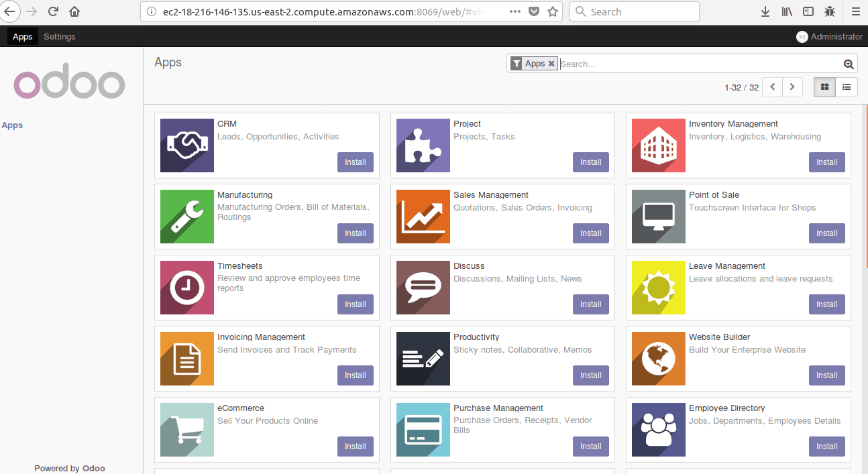Remove the Apps filter tag
This screenshot has height=474, width=868.
pyautogui.click(x=551, y=64)
